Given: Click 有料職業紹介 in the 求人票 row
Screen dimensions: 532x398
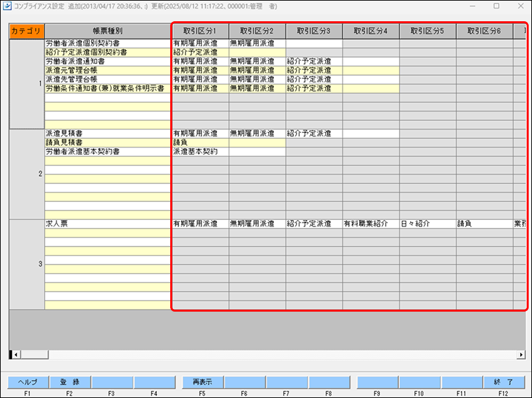Looking at the screenshot, I should pos(371,224).
